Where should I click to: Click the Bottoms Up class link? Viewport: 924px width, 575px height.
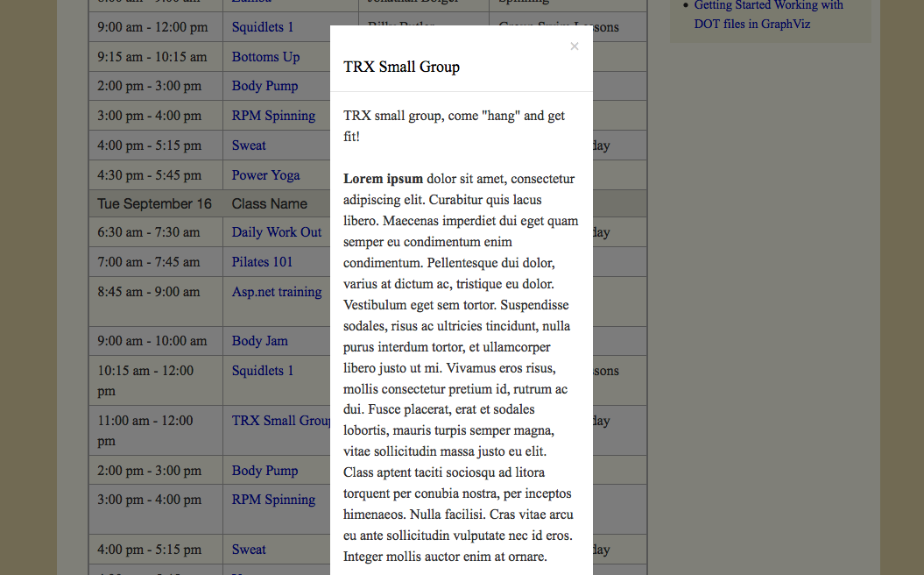pyautogui.click(x=265, y=57)
